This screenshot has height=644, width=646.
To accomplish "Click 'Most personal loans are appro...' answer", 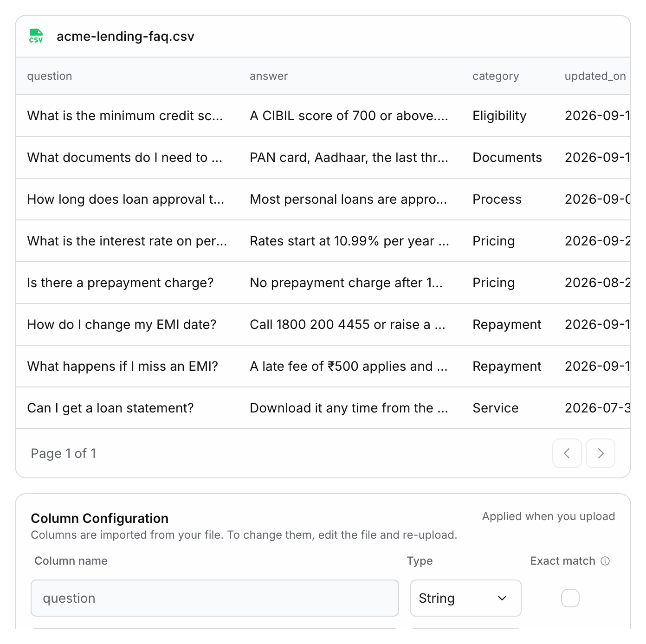I will (x=349, y=199).
